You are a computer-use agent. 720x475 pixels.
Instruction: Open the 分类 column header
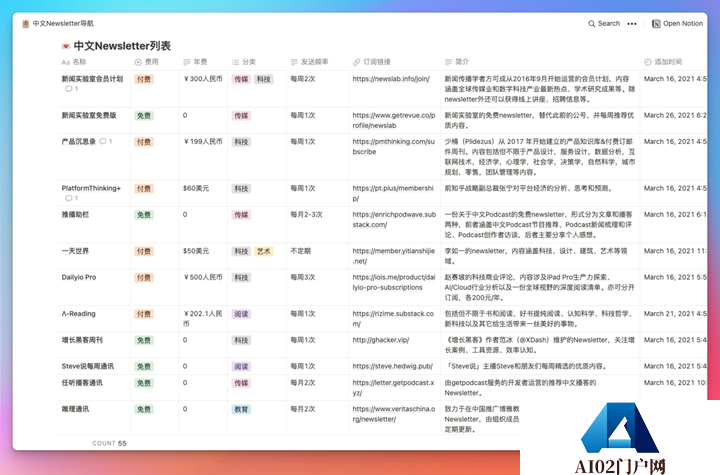pos(244,62)
